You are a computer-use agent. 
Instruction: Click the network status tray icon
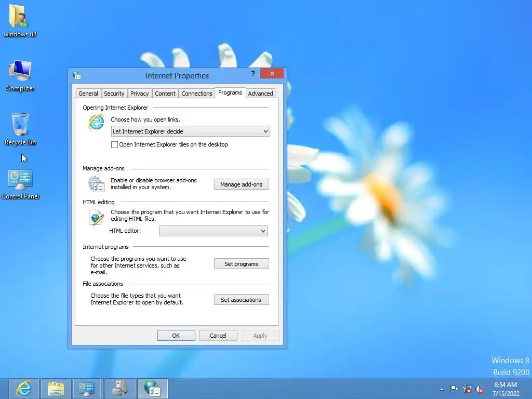coord(467,389)
